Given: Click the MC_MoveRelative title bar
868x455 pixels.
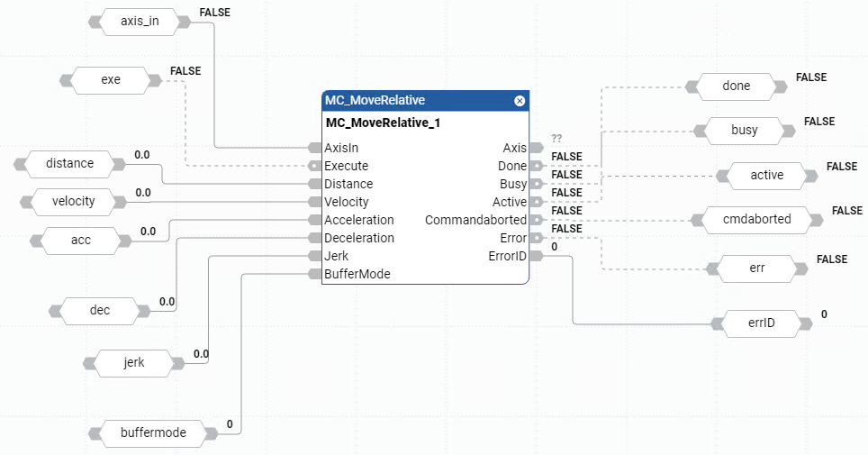Looking at the screenshot, I should [414, 101].
